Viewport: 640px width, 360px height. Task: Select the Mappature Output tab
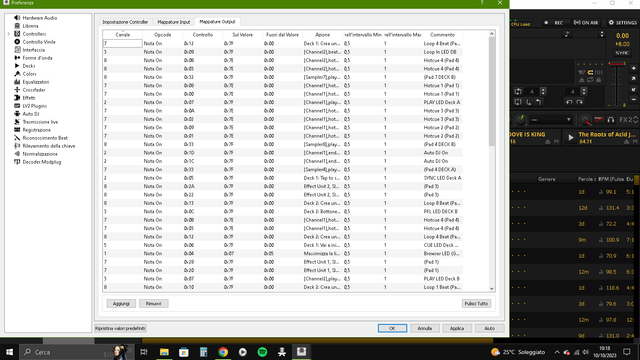217,22
